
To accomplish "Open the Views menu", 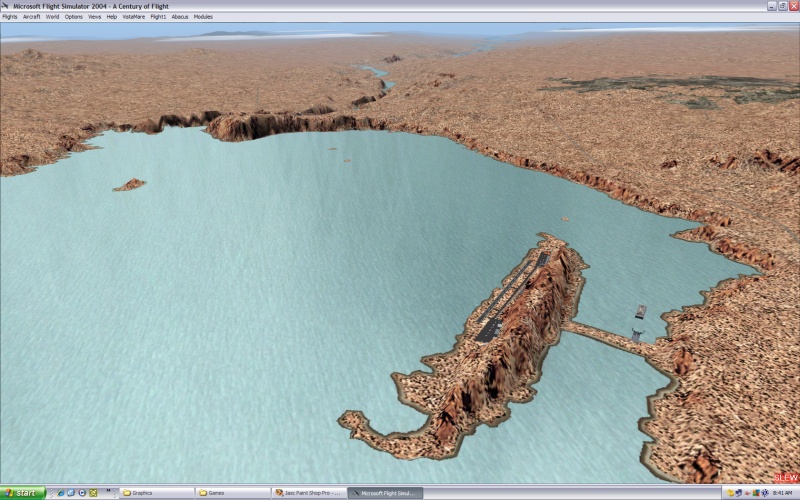I will 94,17.
